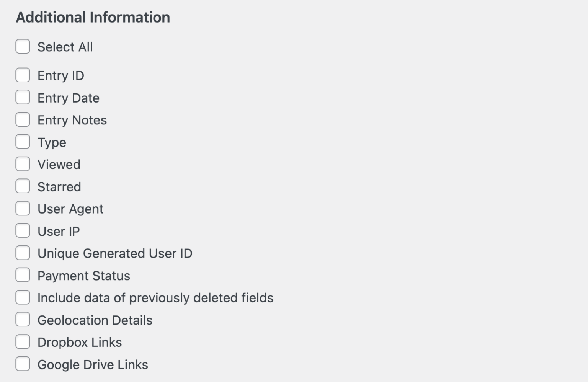
Task: Tick the Entry Notes checkbox
Action: (23, 119)
